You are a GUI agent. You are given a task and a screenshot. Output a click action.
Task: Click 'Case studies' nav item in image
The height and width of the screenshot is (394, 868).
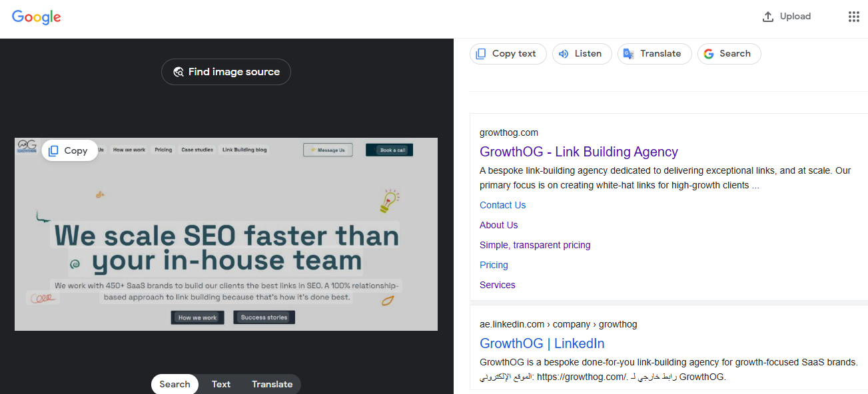[197, 150]
